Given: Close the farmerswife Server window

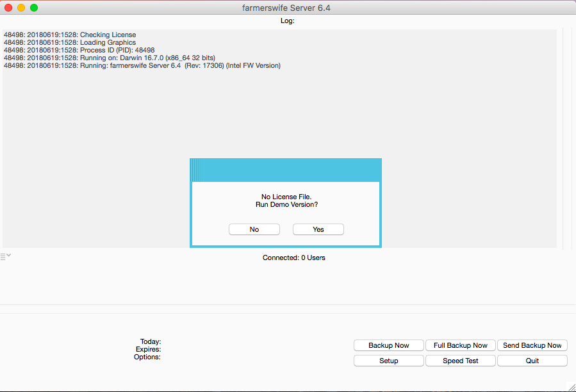Looking at the screenshot, I should 8,8.
